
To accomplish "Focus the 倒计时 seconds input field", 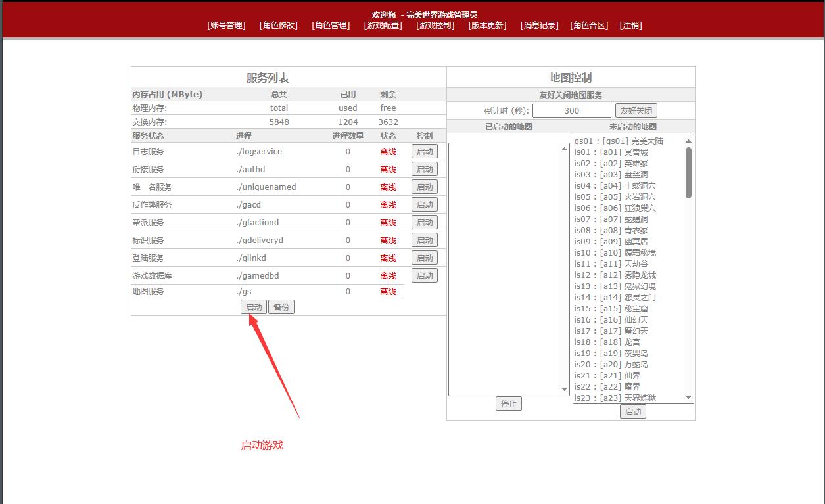I will tap(571, 111).
